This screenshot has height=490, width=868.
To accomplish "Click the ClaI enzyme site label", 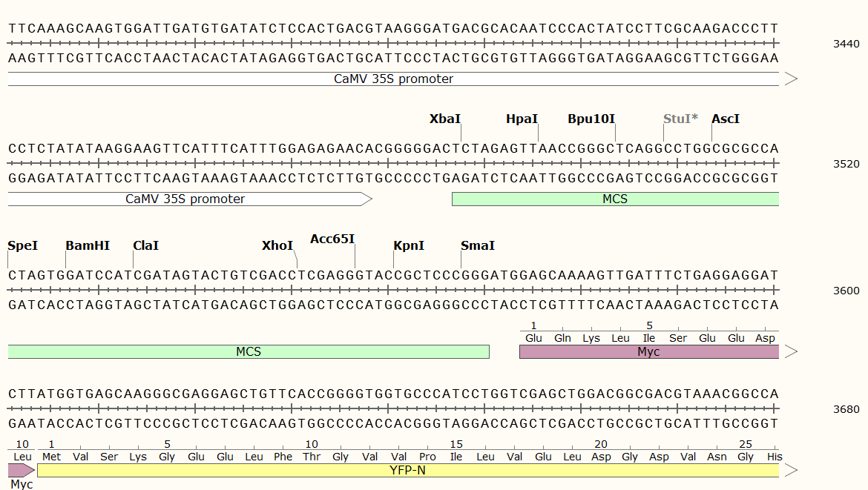I will [x=145, y=245].
